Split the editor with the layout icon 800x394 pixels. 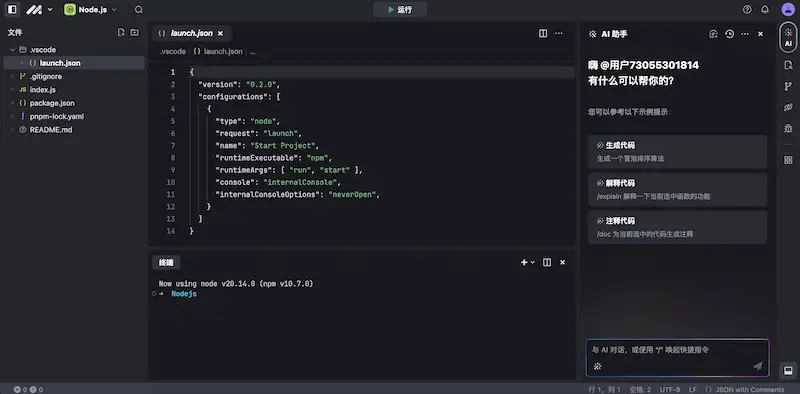coord(543,33)
